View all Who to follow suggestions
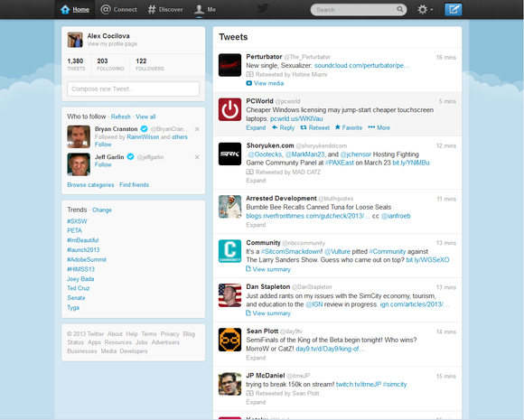The width and height of the screenshot is (524, 420). click(145, 117)
